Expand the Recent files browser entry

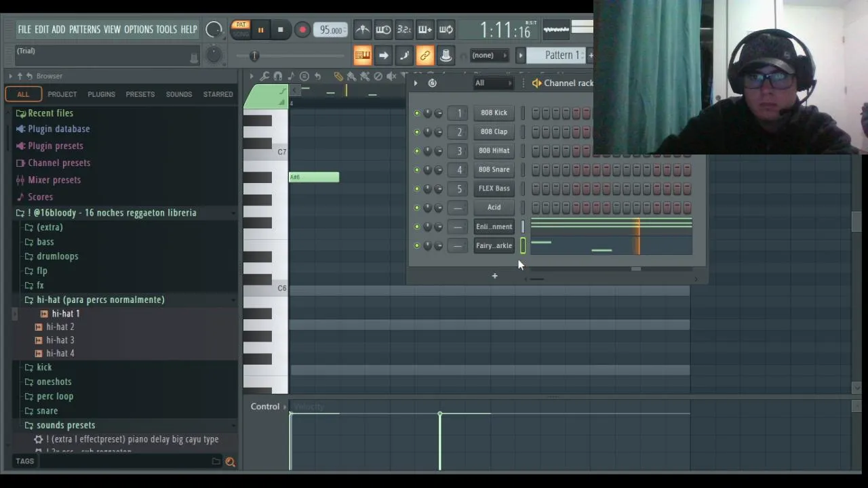50,113
